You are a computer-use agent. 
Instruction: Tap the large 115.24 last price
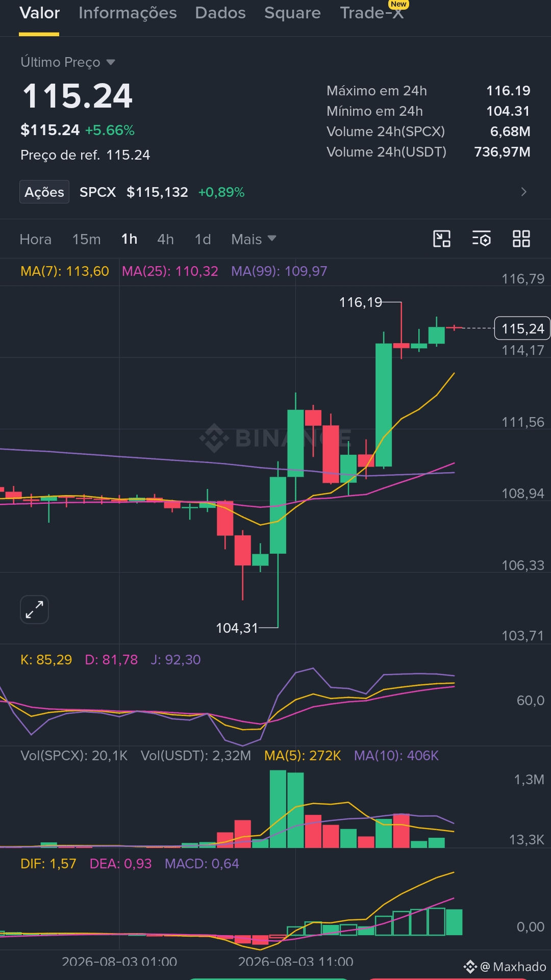(78, 96)
